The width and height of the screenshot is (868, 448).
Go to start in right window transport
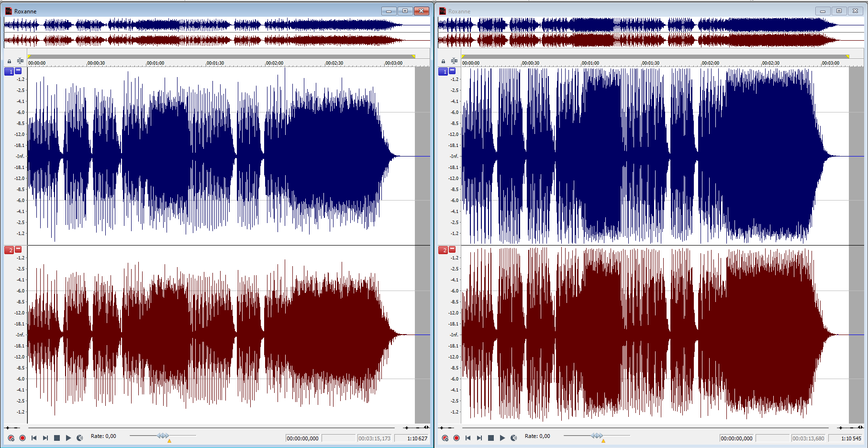468,438
